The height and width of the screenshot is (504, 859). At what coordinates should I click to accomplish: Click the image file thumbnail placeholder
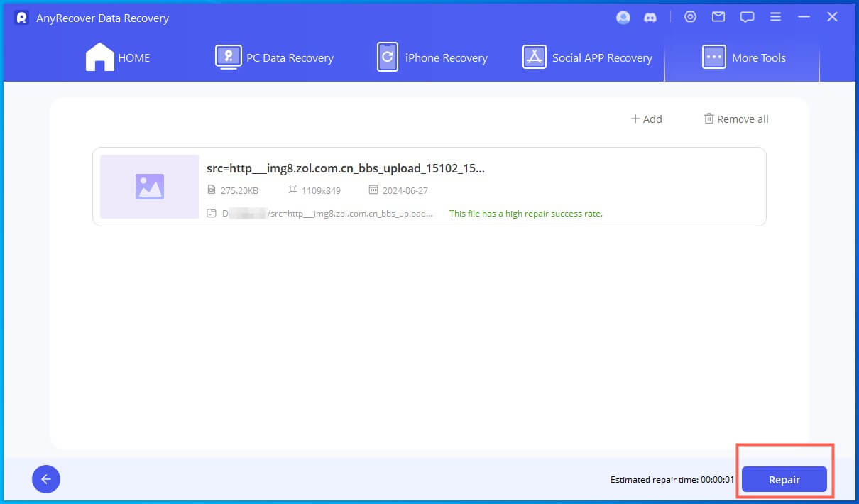pos(150,187)
